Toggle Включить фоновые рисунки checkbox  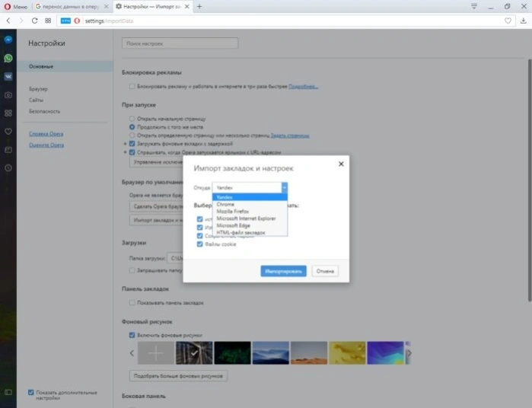click(132, 335)
